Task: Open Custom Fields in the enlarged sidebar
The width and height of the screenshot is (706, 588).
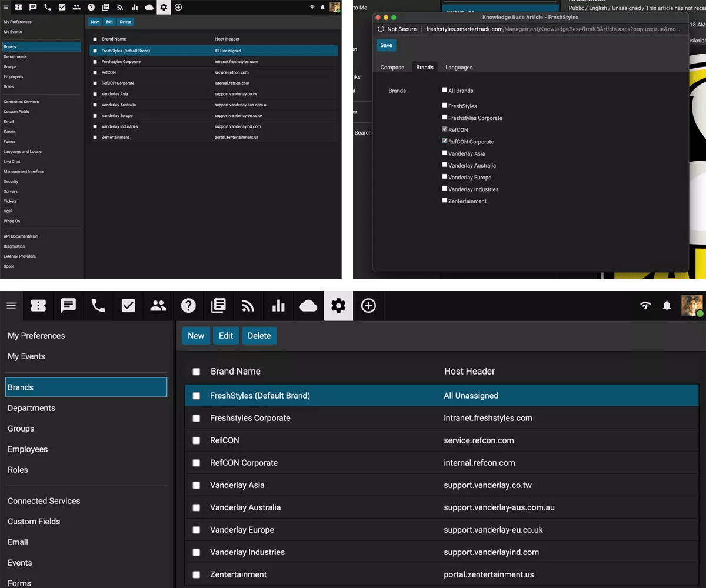Action: tap(34, 522)
